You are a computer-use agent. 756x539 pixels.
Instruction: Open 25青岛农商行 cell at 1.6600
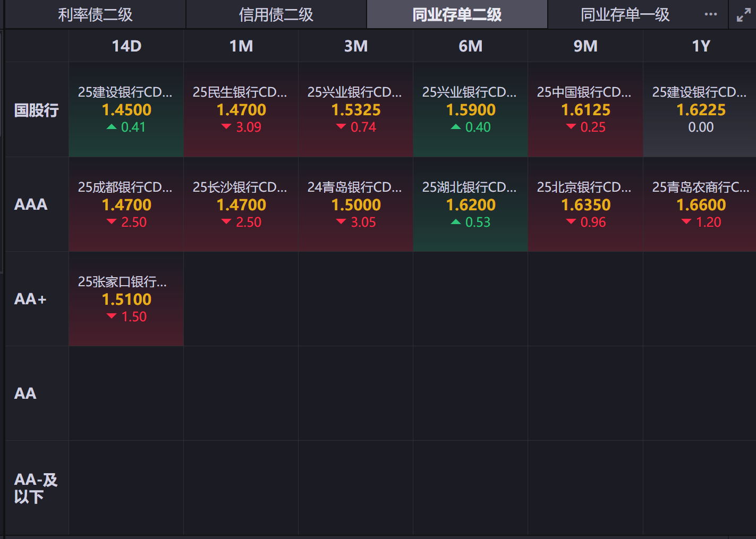(700, 204)
